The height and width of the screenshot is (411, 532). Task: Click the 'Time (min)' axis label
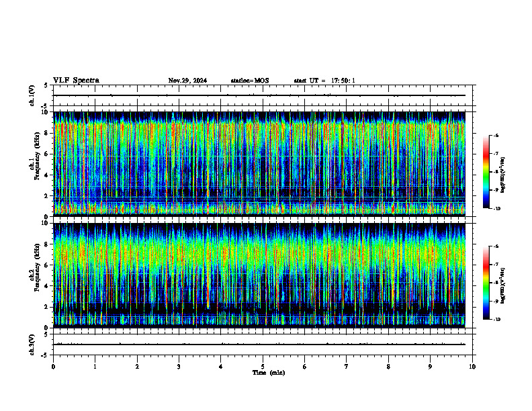pos(269,373)
